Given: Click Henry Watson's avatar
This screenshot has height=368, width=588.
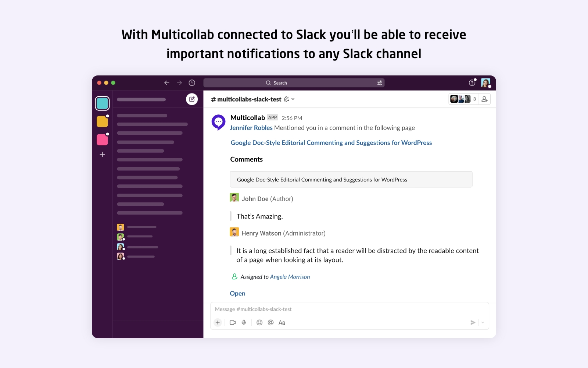Looking at the screenshot, I should click(234, 232).
